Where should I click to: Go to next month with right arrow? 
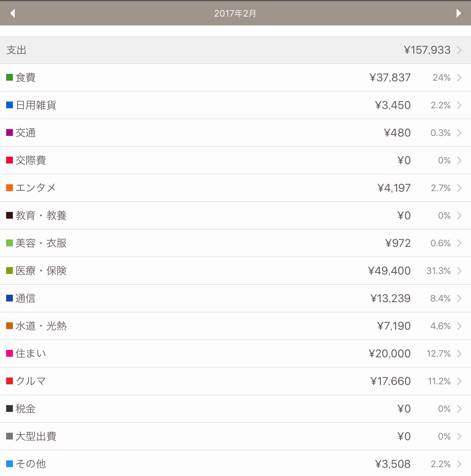coord(458,13)
